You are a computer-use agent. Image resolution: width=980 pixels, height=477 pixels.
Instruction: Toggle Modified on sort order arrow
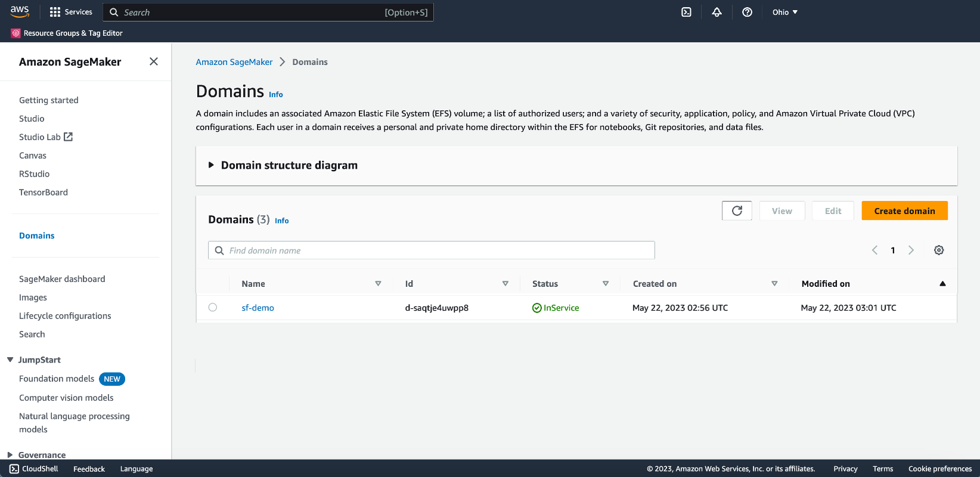[942, 284]
